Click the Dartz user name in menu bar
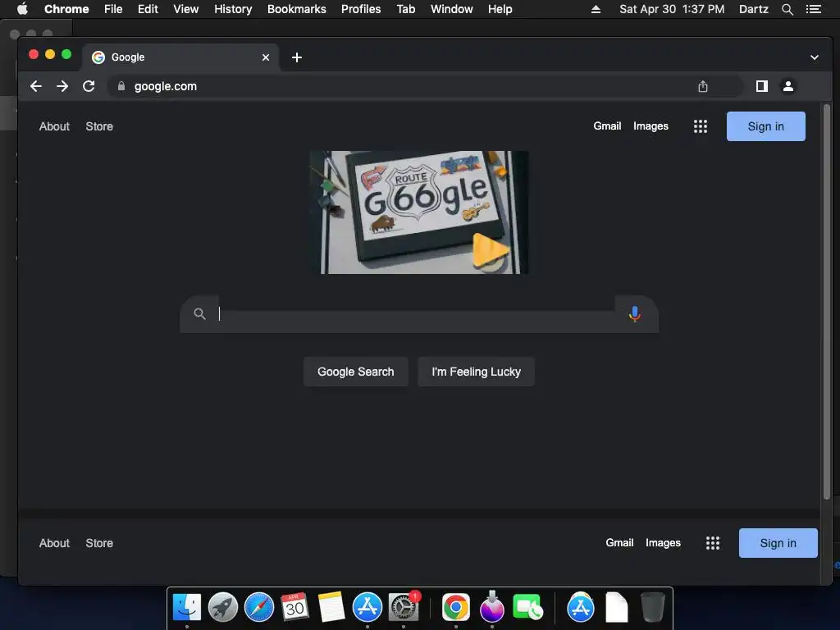The height and width of the screenshot is (630, 840). (754, 9)
